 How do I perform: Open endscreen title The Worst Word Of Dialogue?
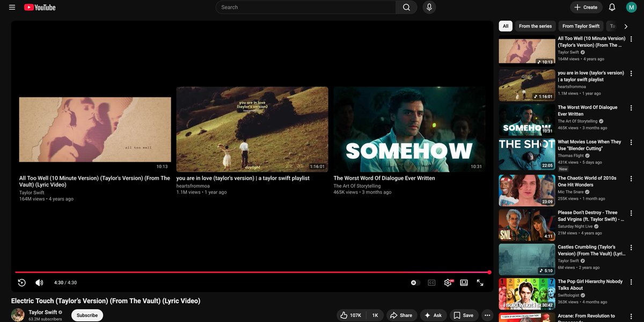click(x=384, y=178)
